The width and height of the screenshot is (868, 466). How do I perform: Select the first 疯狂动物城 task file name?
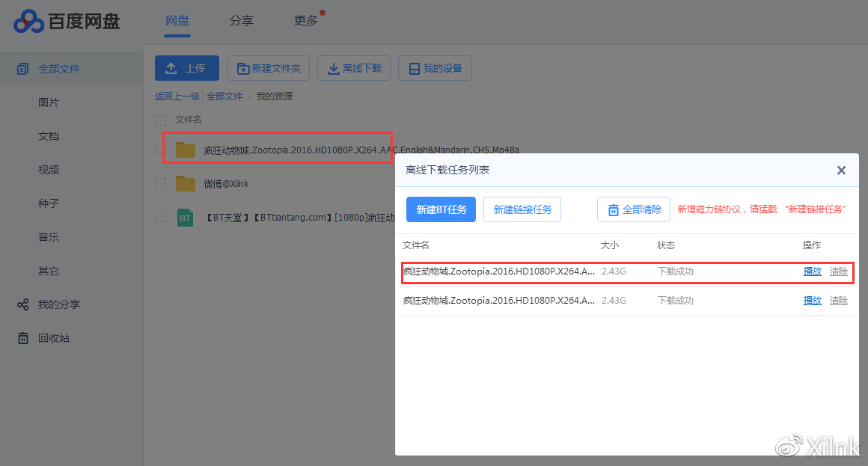coord(499,272)
